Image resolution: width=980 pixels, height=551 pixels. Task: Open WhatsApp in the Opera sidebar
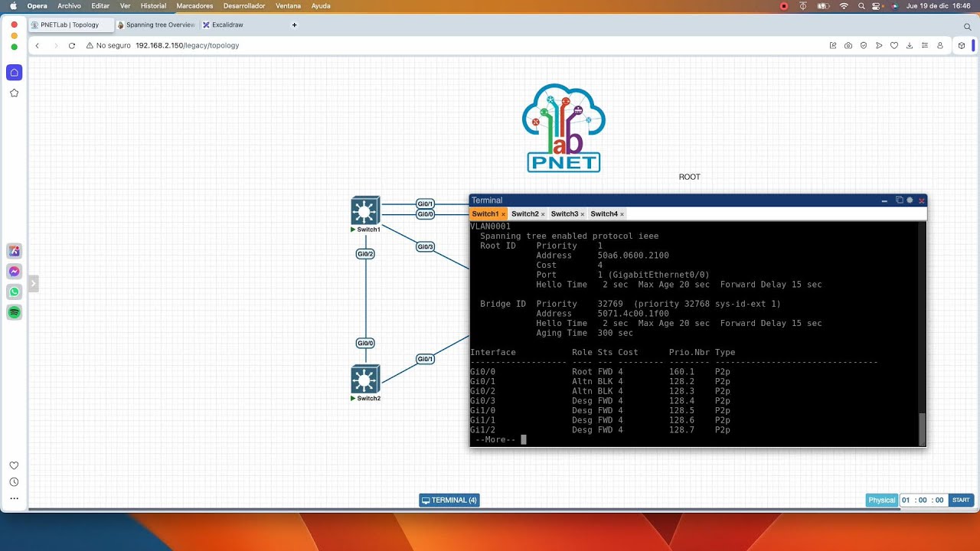[x=14, y=292]
